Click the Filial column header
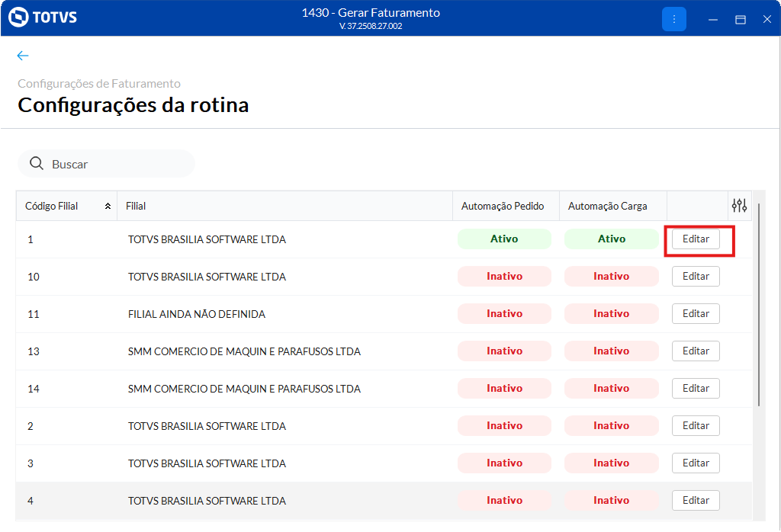This screenshot has height=532, width=781. (136, 207)
